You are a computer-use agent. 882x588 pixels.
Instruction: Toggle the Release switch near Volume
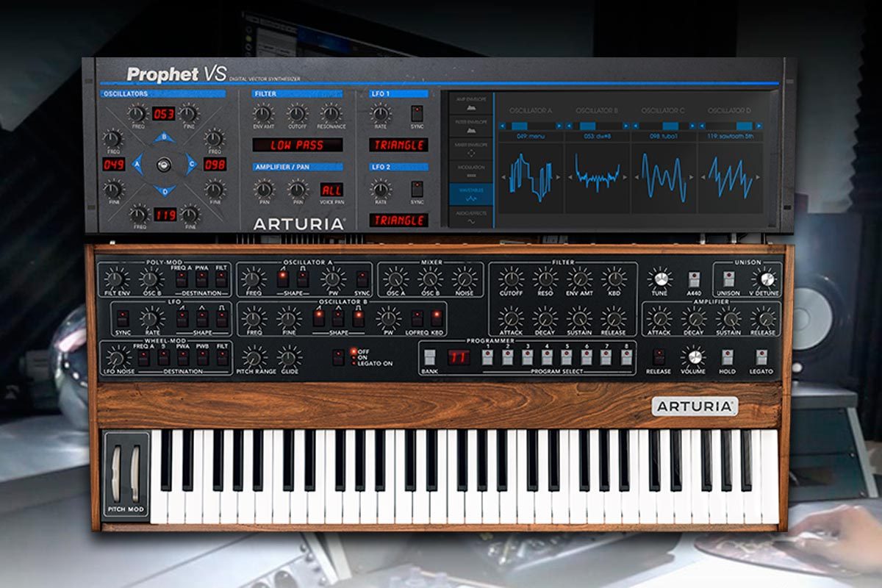point(659,357)
